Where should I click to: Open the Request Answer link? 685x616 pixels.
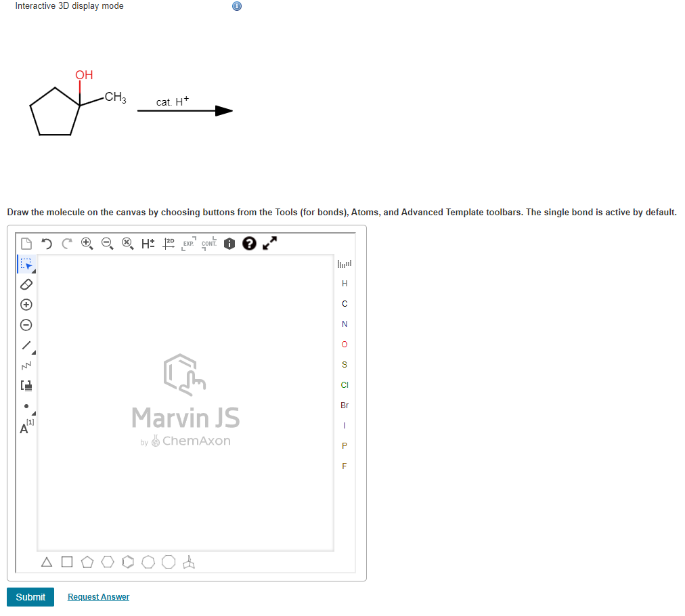click(x=97, y=596)
